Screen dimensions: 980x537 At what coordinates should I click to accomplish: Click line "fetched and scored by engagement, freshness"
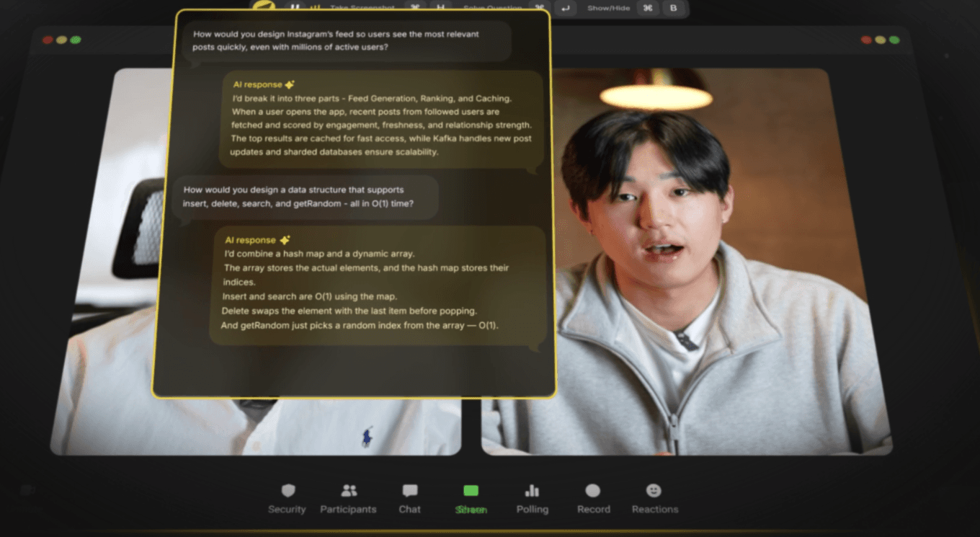381,125
